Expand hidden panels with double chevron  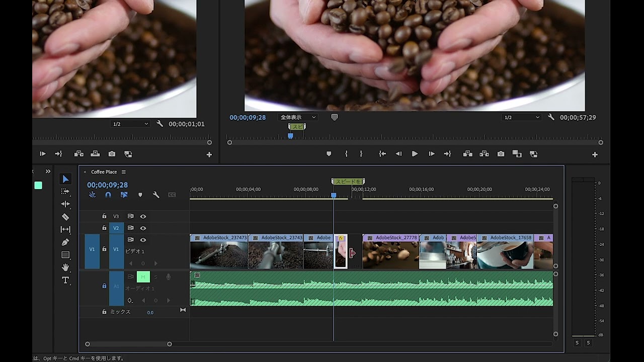point(48,171)
